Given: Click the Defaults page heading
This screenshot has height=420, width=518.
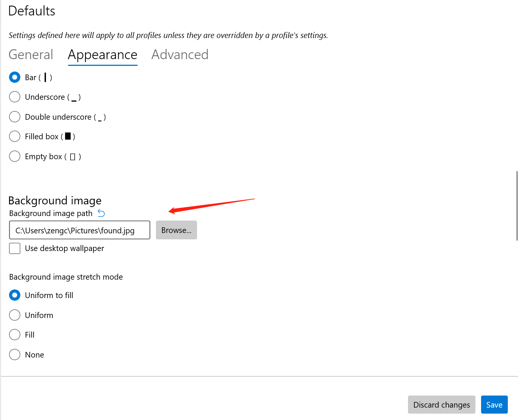Looking at the screenshot, I should [x=31, y=11].
